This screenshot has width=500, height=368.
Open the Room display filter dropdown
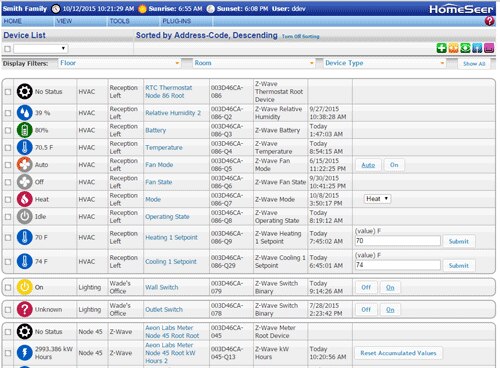point(254,63)
